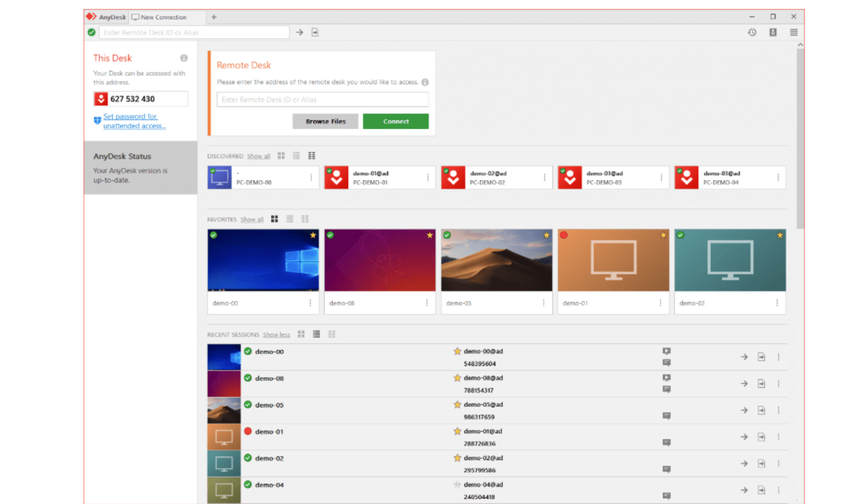864x504 pixels.
Task: Open the three-dot menu on the demo-02 row
Action: (x=779, y=463)
